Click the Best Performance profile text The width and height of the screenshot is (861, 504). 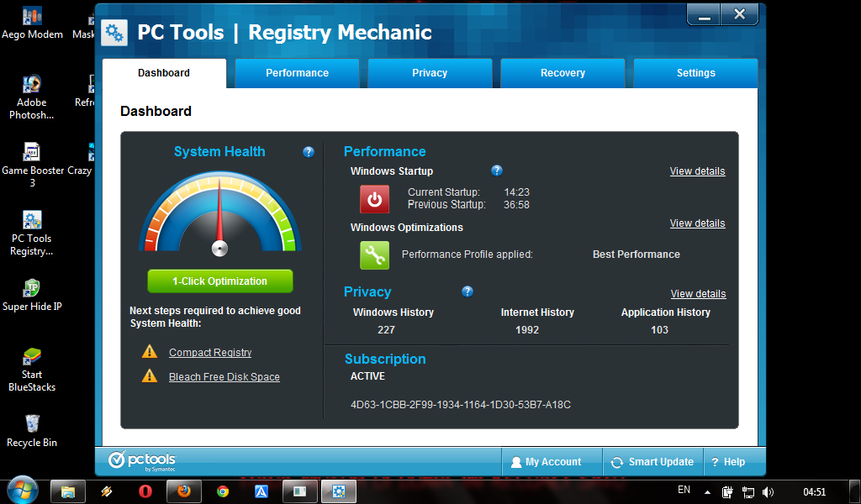637,255
